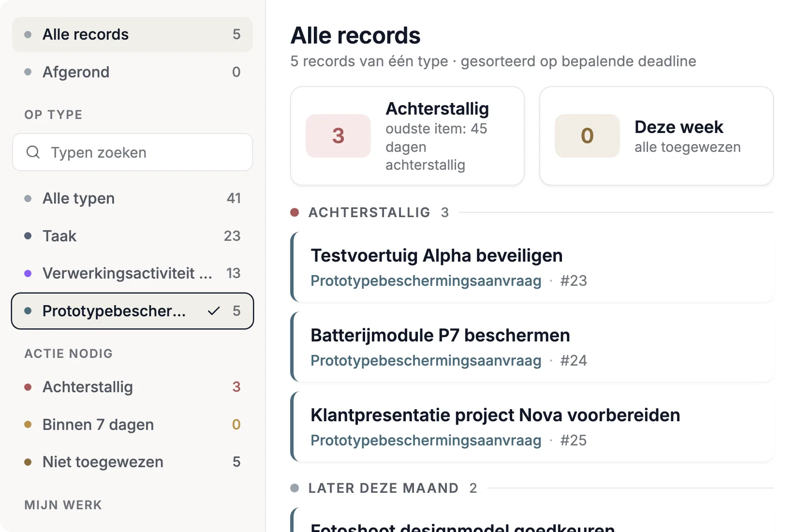Click the count 13 beside Verwerkingsactiviteit
The image size is (798, 532).
(233, 273)
